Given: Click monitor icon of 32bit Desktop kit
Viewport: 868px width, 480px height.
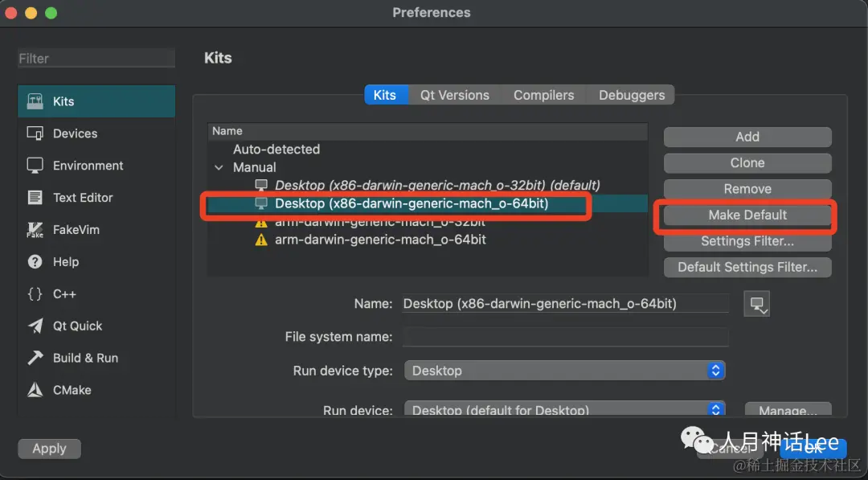Looking at the screenshot, I should (260, 186).
